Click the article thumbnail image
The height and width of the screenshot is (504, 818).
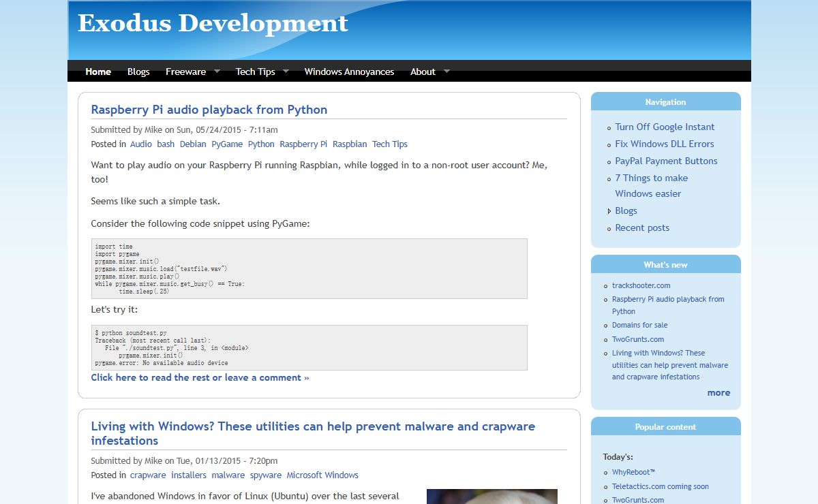pos(491,497)
